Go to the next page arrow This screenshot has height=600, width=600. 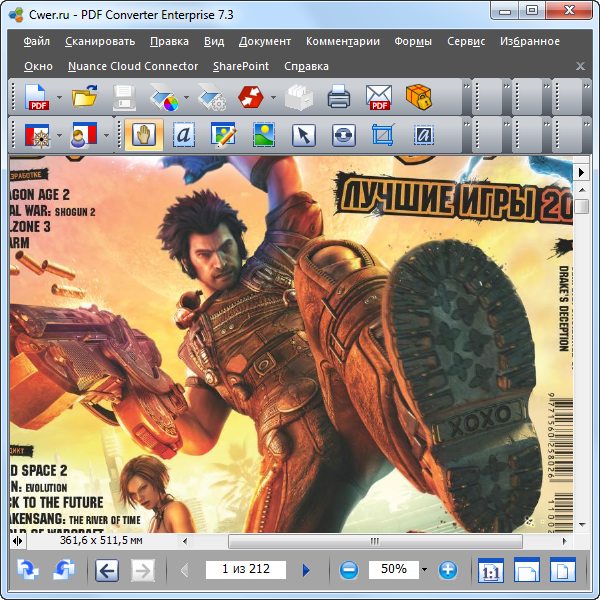(x=306, y=570)
